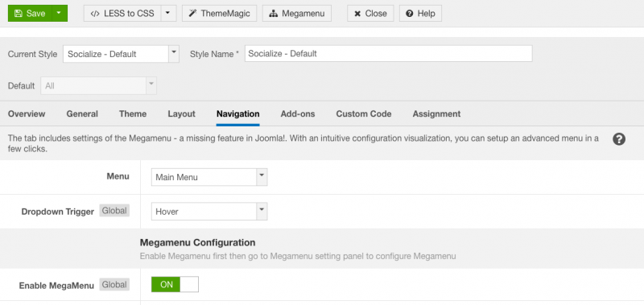
Task: Expand the LESS to CSS dropdown arrow
Action: [x=168, y=14]
